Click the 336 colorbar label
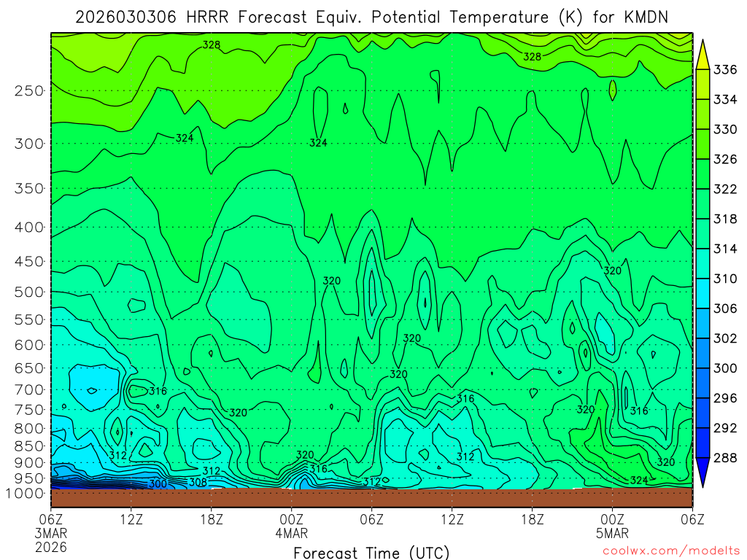The width and height of the screenshot is (747, 560). pyautogui.click(x=725, y=69)
